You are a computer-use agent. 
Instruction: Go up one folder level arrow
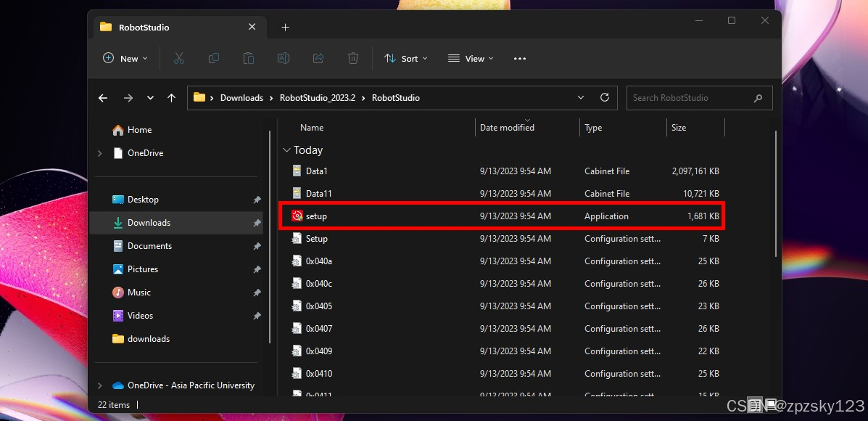(x=172, y=97)
